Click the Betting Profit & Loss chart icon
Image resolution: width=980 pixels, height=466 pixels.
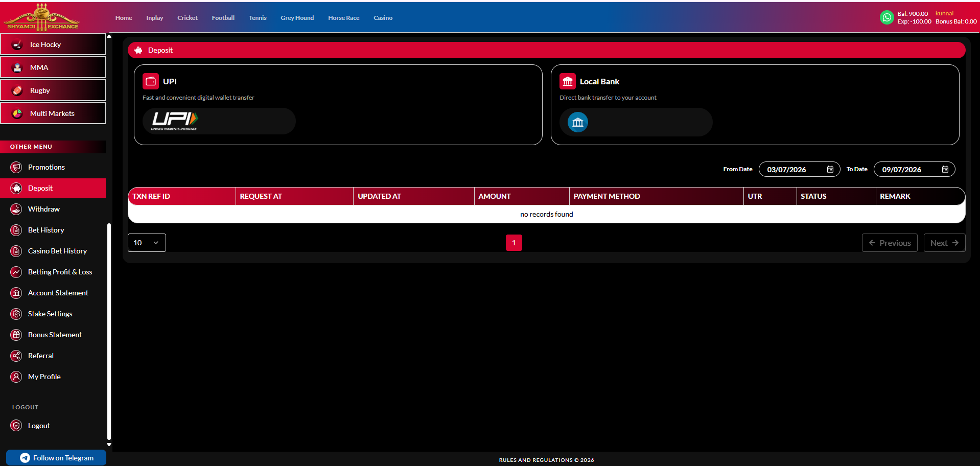click(16, 272)
